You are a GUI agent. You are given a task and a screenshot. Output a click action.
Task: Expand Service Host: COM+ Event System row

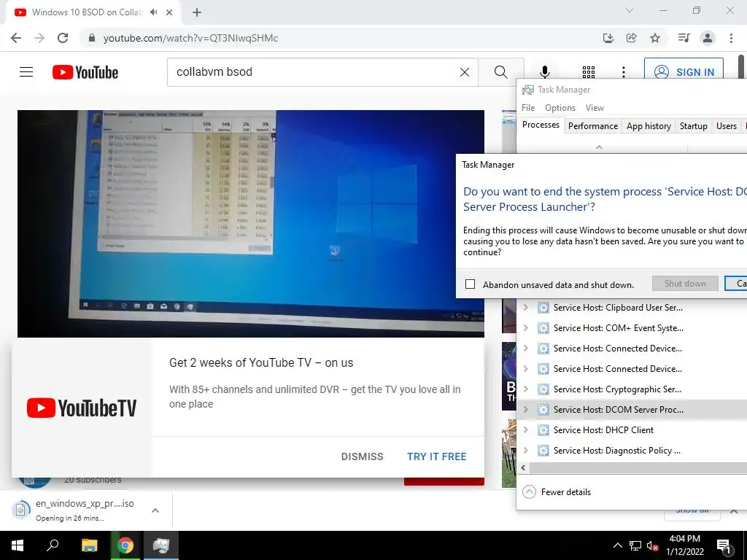525,328
